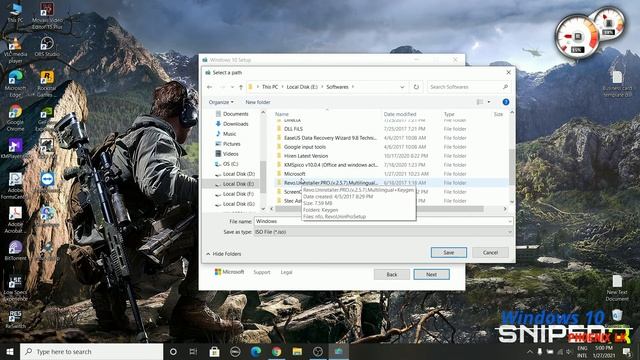Screen dimensions: 640x360
Task: Expand chevron after Softwares in address bar
Action: click(x=353, y=87)
